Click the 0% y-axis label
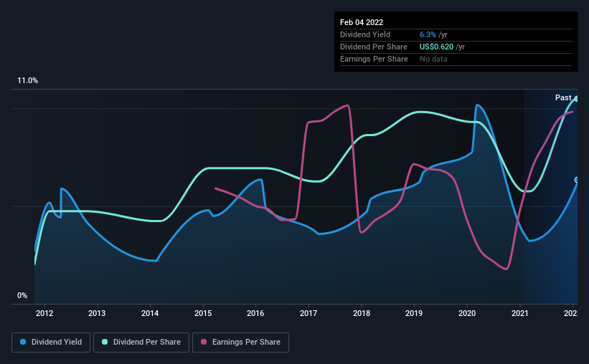This screenshot has width=589, height=364. click(x=22, y=296)
